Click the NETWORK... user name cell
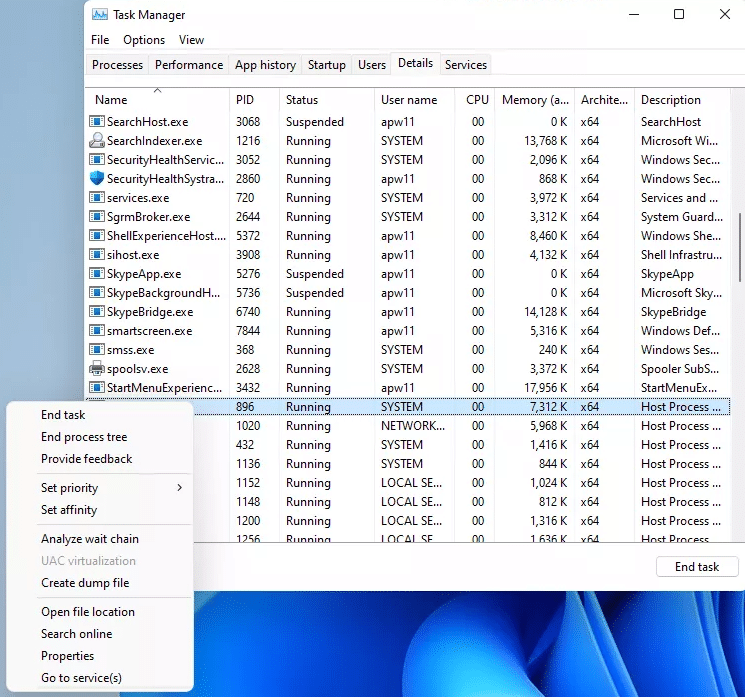The image size is (745, 697). click(413, 426)
